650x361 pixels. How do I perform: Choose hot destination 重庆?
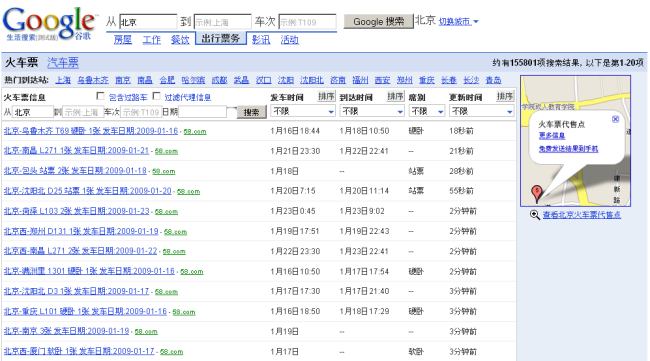427,80
